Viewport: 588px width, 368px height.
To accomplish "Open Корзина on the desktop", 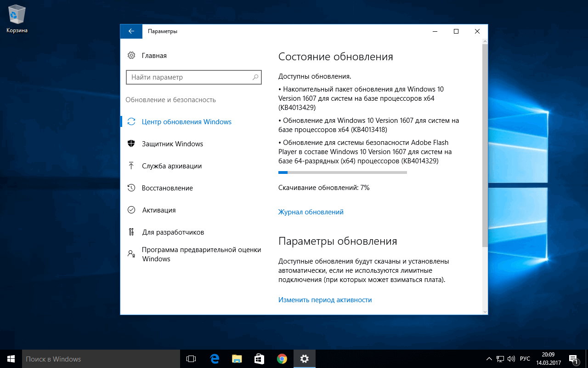I will tap(17, 14).
